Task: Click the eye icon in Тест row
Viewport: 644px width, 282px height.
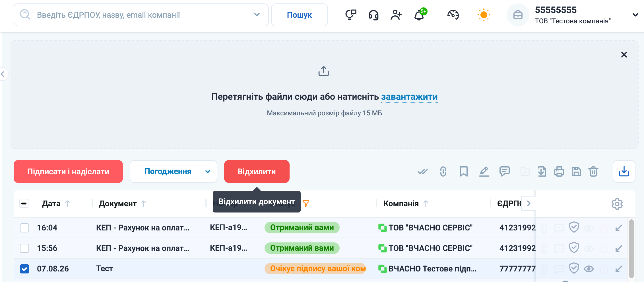Action: click(x=589, y=269)
